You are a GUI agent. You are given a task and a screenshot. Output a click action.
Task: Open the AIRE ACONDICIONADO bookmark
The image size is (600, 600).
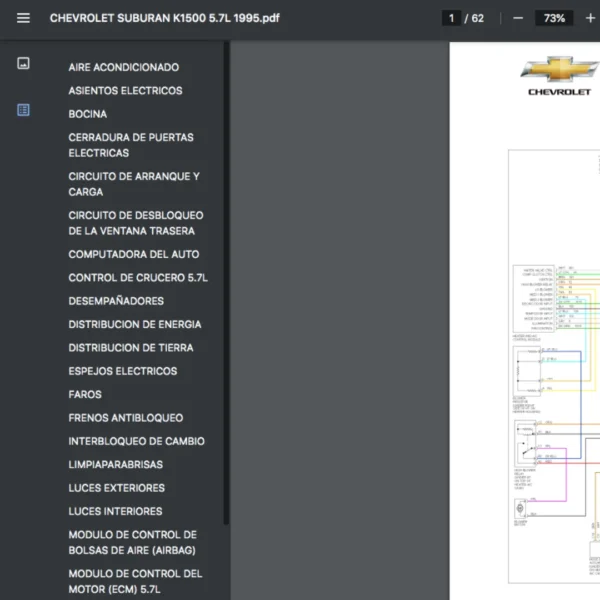point(124,67)
